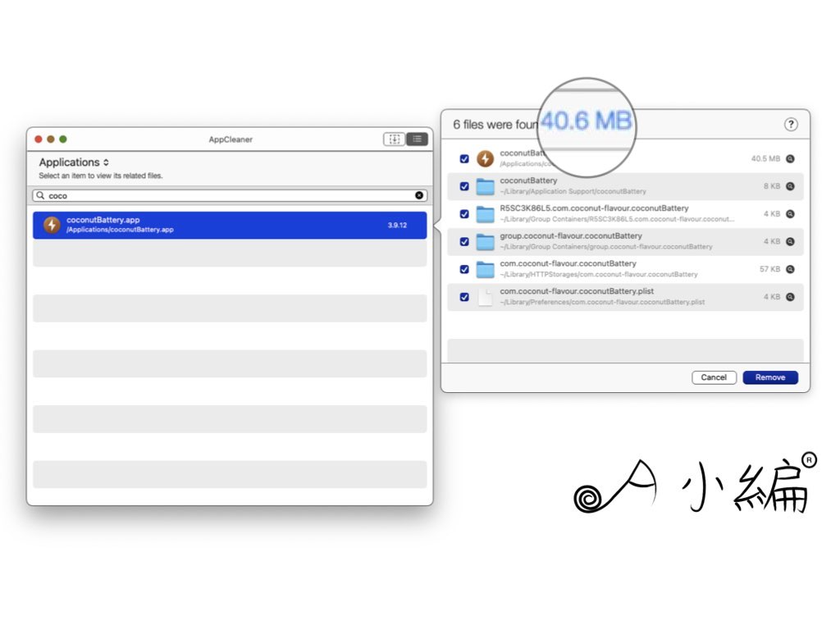Clear the 'coco' search with the X icon
Viewport: 840px width, 630px height.
(419, 195)
